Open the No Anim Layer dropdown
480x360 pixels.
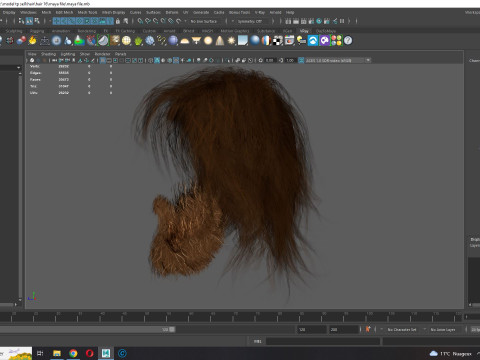[x=443, y=329]
